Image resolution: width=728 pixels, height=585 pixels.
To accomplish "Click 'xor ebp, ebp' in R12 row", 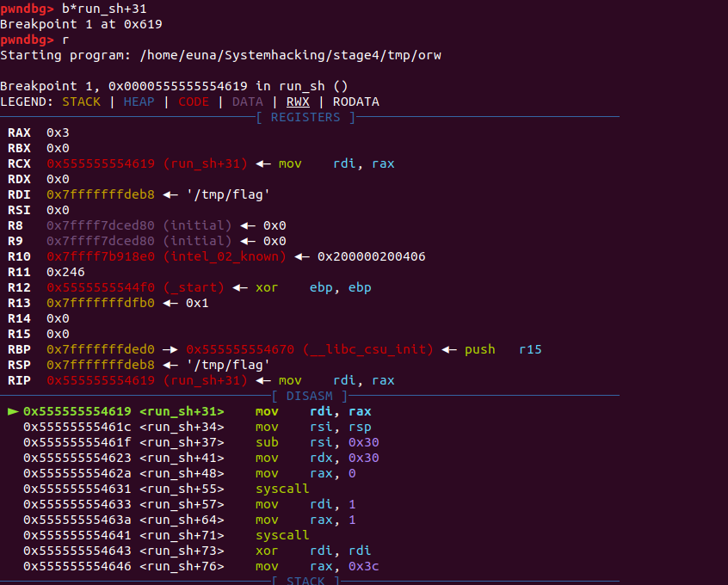I will tap(313, 288).
